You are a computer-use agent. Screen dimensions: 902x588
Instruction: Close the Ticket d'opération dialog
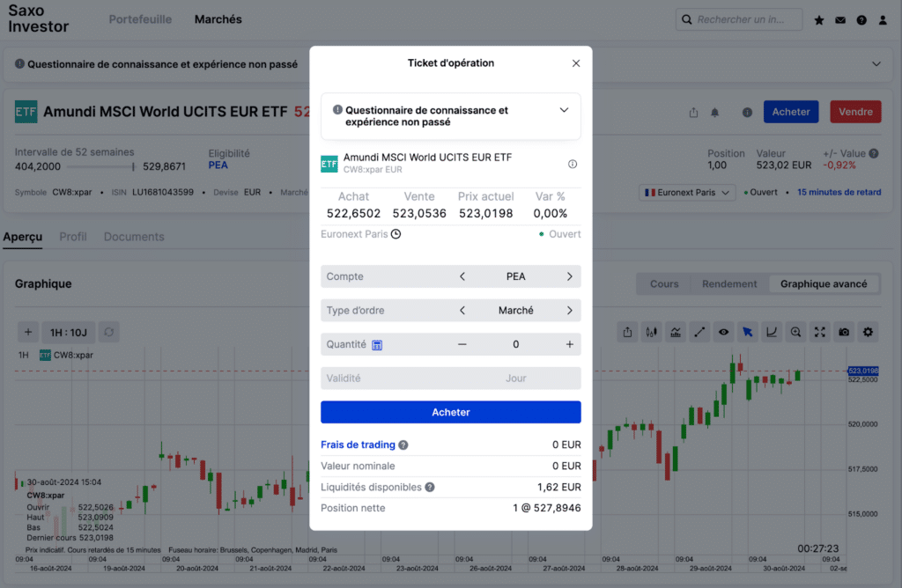point(576,63)
